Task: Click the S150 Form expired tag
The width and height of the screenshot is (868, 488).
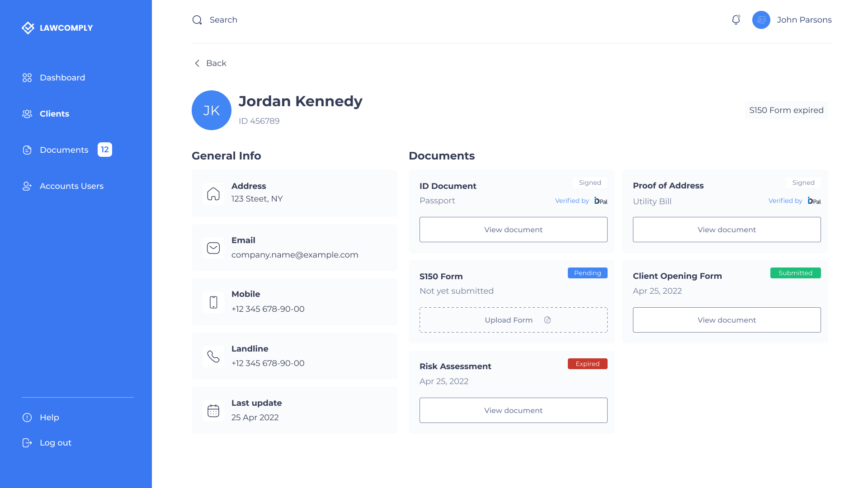Action: [x=786, y=110]
